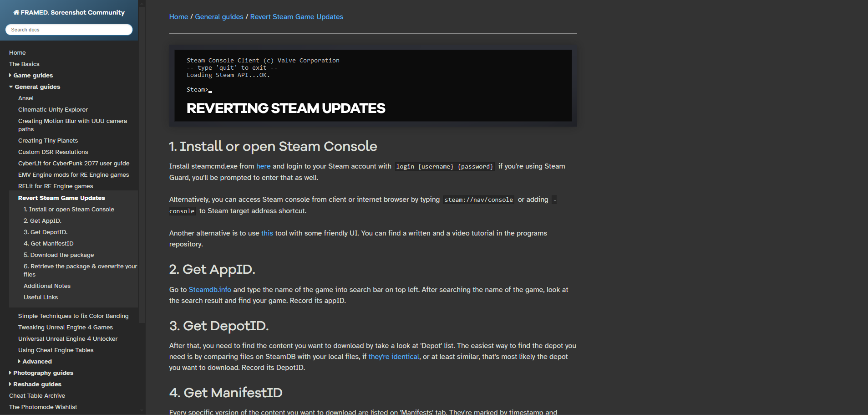Viewport: 868px width, 415px height.
Task: Click the 'steam://nav/console' code snippet
Action: 478,200
